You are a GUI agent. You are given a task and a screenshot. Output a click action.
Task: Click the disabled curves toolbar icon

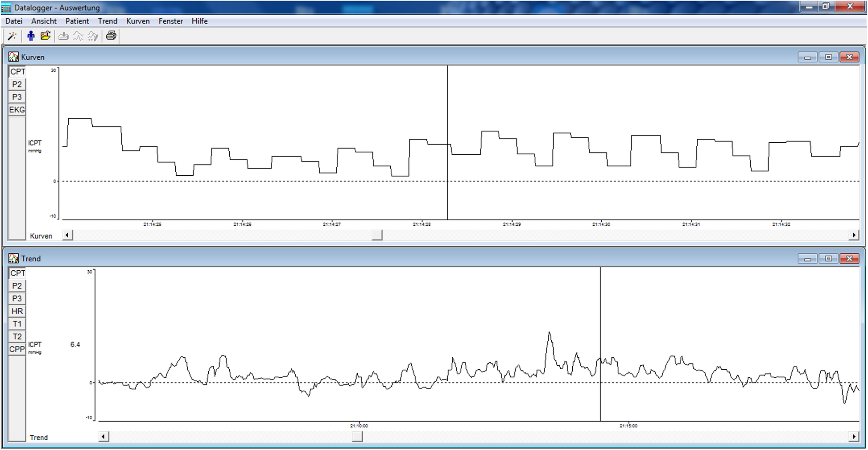pyautogui.click(x=78, y=36)
